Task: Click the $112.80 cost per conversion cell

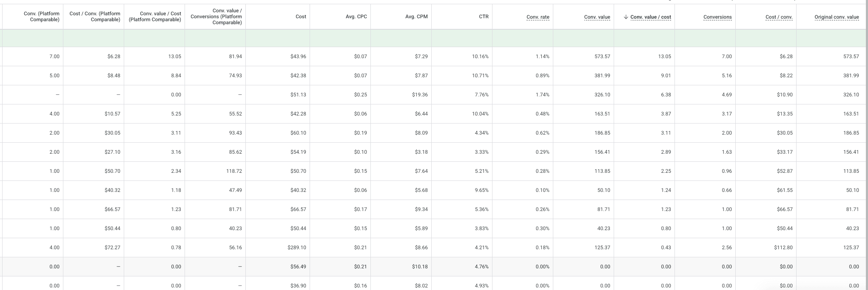Action: (x=783, y=248)
